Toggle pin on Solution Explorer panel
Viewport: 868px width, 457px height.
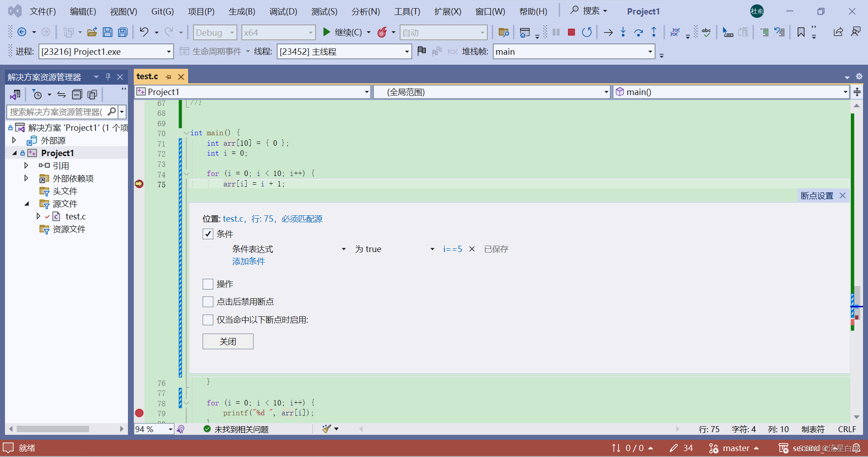108,77
